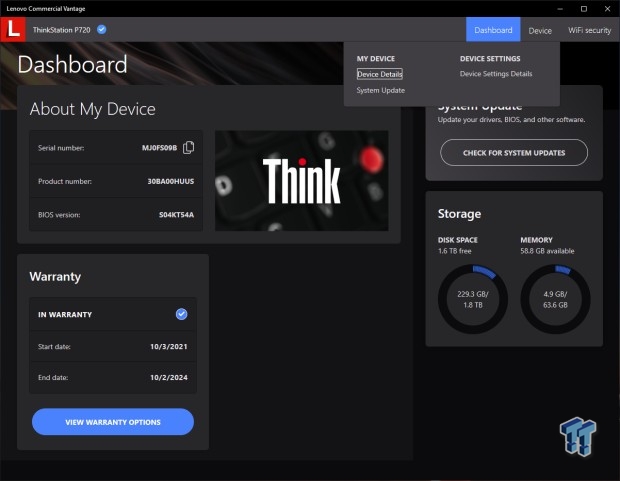This screenshot has height=481, width=620.
Task: Select Device Details from the menu
Action: [x=380, y=74]
